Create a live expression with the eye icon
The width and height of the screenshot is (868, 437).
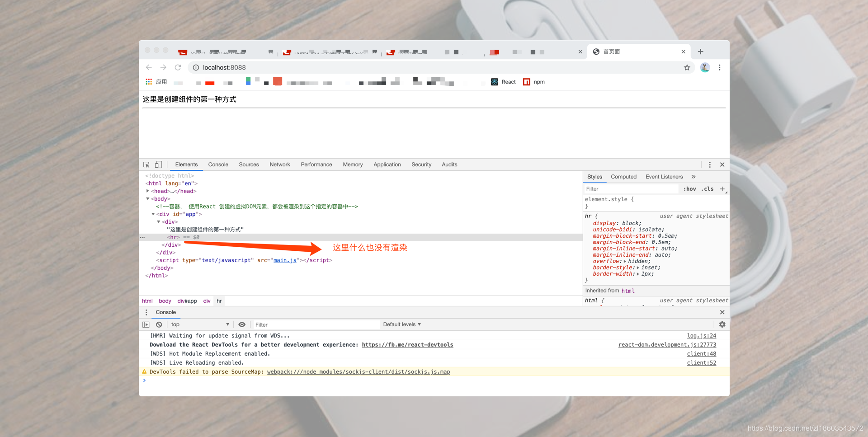coord(242,324)
